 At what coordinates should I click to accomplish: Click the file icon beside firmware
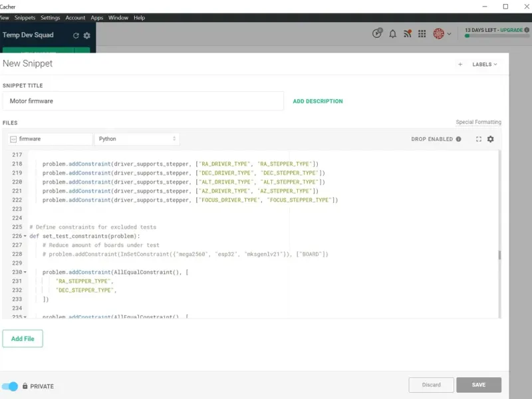[x=13, y=139]
